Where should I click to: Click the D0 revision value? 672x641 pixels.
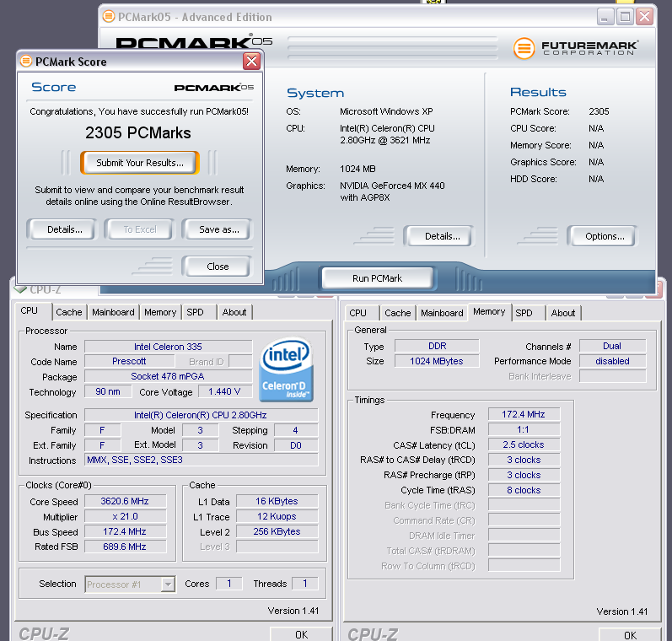296,445
